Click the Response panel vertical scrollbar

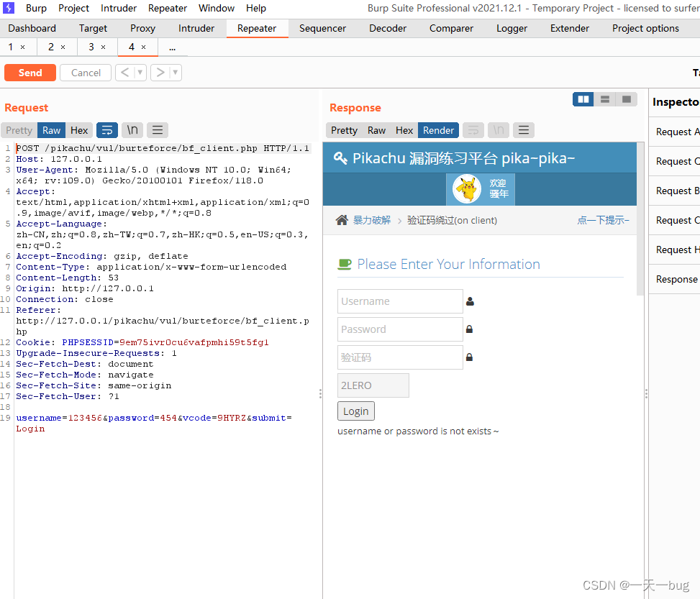click(640, 219)
